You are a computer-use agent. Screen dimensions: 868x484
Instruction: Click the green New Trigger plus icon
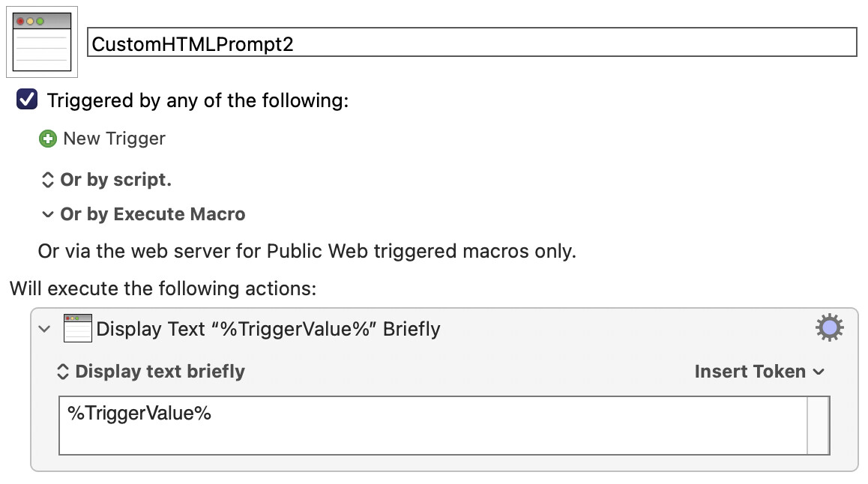click(x=48, y=139)
